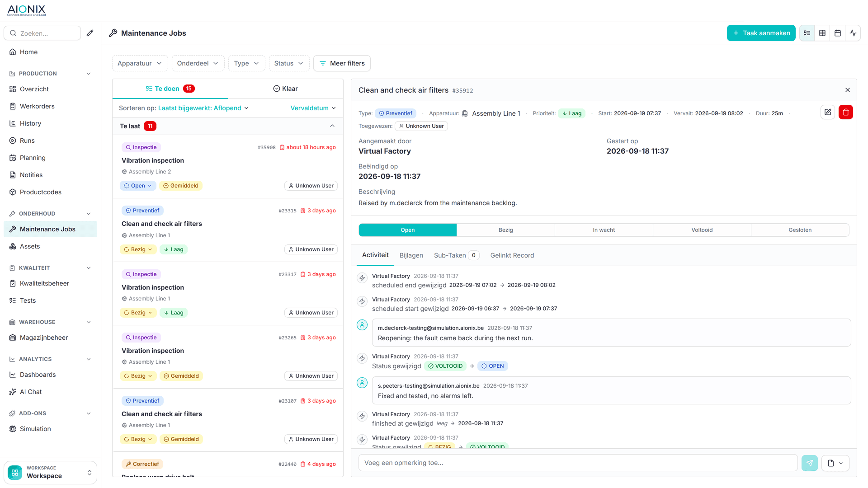Open Planning in the sidebar
This screenshot has height=488, width=868.
pos(50,158)
